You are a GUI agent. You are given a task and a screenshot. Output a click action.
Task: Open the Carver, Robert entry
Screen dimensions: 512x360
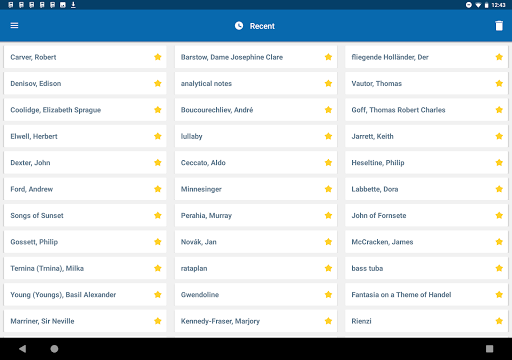tap(85, 57)
